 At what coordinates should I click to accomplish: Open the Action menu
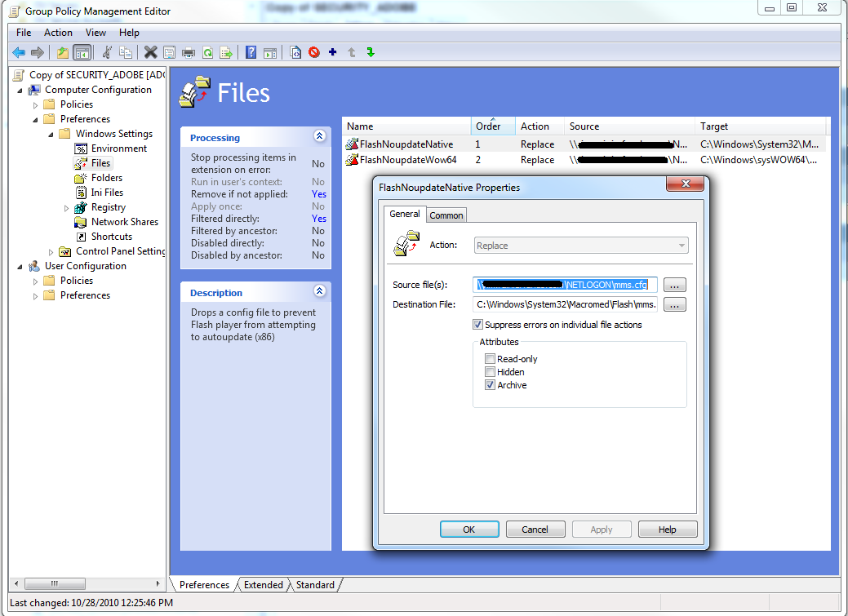(58, 33)
